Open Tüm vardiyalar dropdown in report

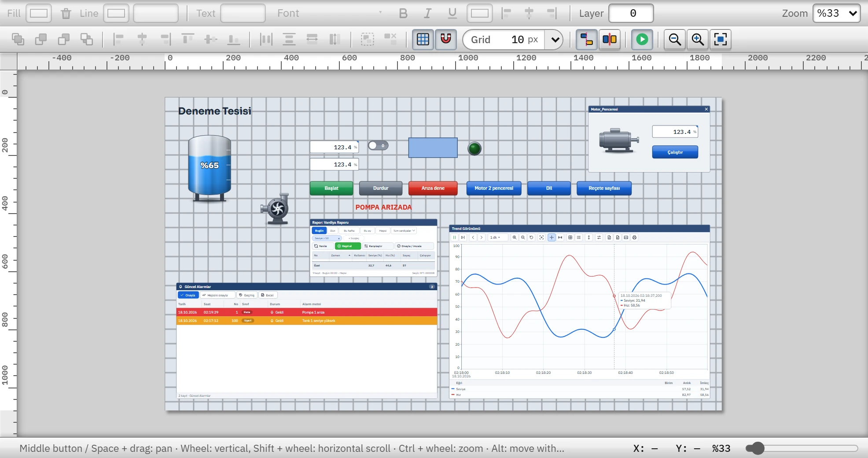(x=404, y=230)
